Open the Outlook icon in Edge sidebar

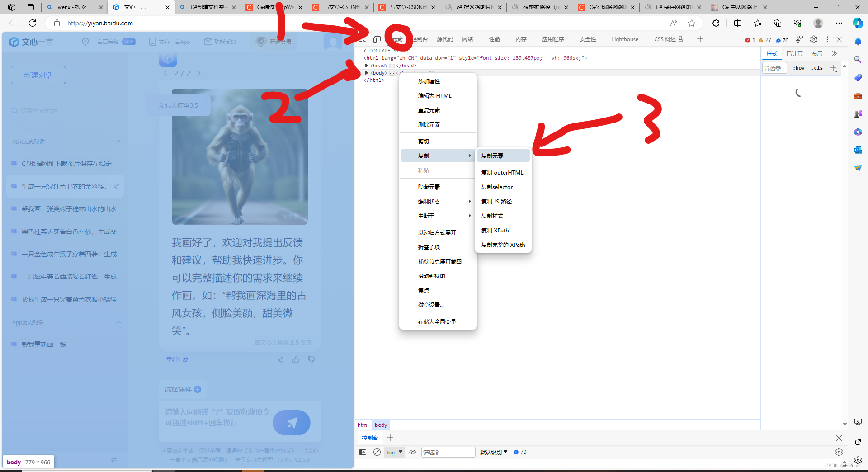coord(858,150)
